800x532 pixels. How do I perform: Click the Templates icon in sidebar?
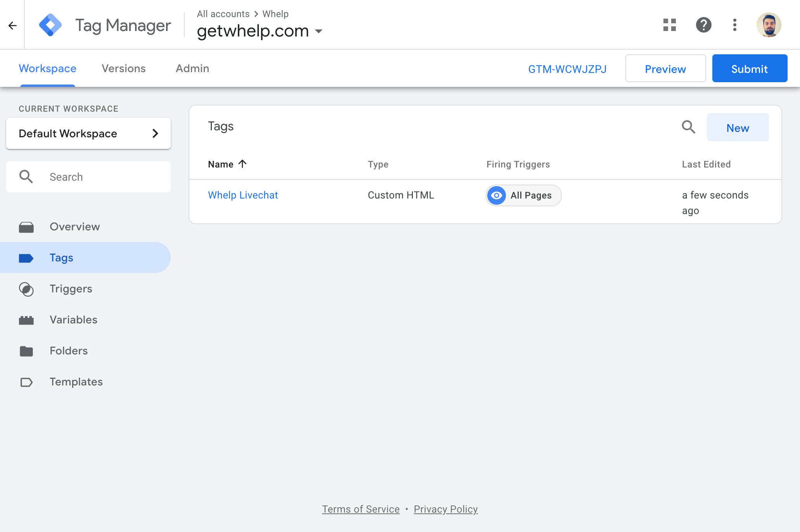(26, 382)
